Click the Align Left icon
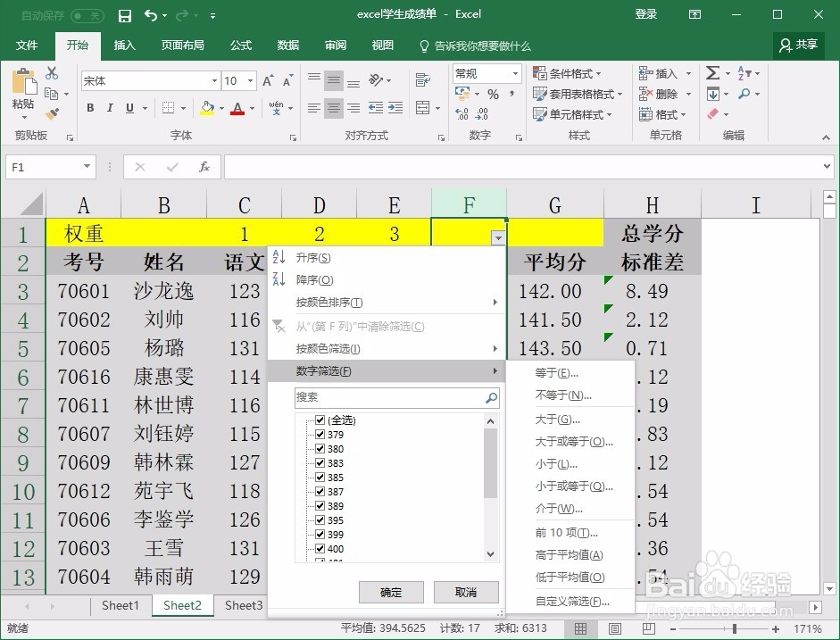 (314, 108)
